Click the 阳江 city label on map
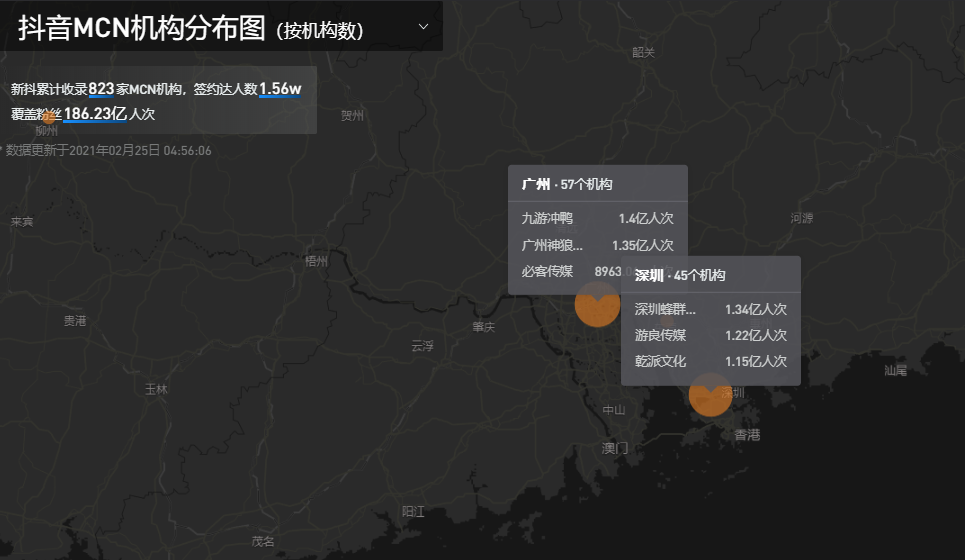 [413, 511]
